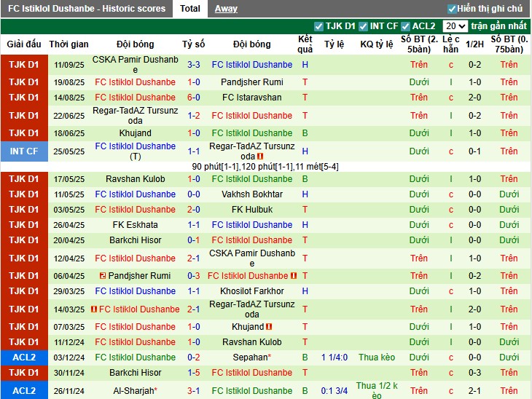
Task: Open the 2-1 score on 12/04/25
Action: 193,258
